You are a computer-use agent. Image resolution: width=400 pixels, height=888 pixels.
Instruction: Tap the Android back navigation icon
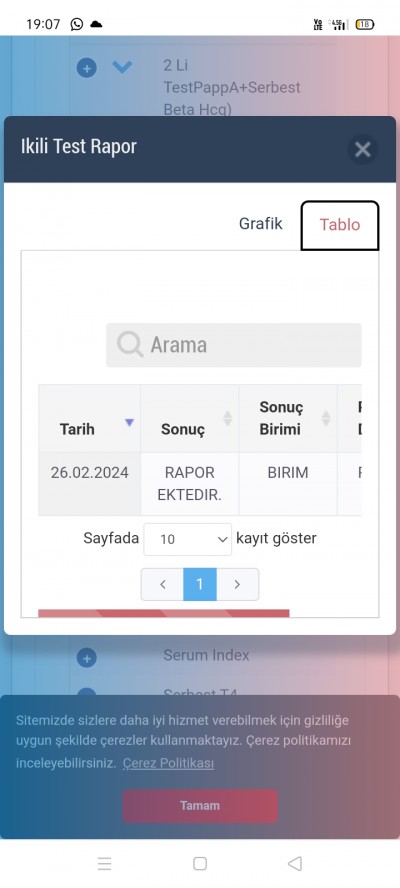pos(295,863)
